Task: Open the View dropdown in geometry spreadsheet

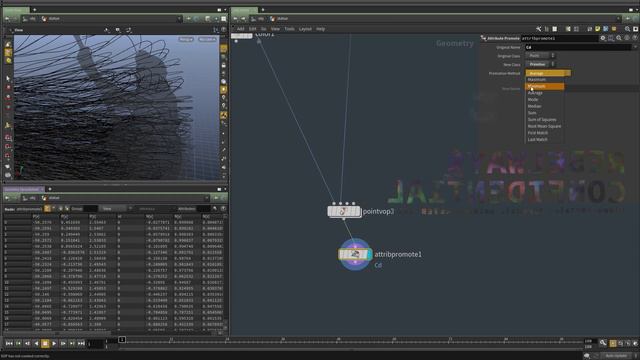Action: 113,209
